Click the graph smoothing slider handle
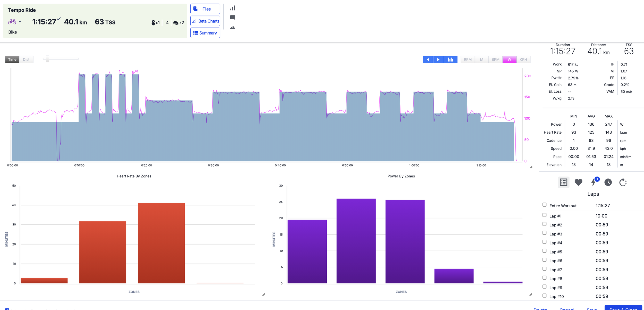Viewport: 644px width, 310px height. tap(47, 59)
